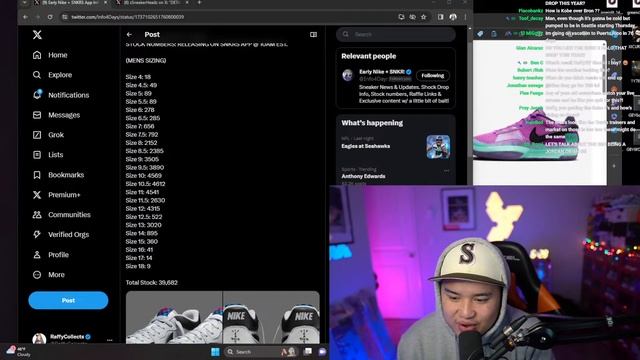Click the Messages envelope icon
The height and width of the screenshot is (360, 640).
click(x=37, y=115)
